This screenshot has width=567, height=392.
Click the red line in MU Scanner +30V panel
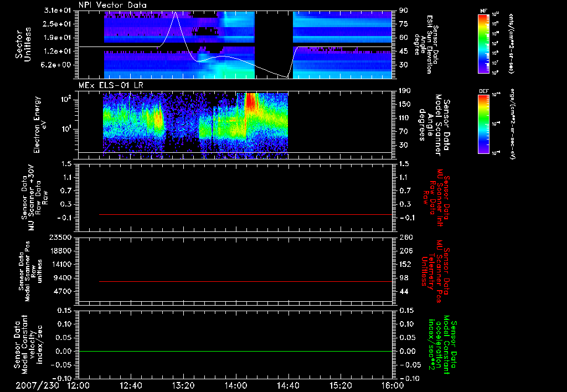(x=245, y=214)
